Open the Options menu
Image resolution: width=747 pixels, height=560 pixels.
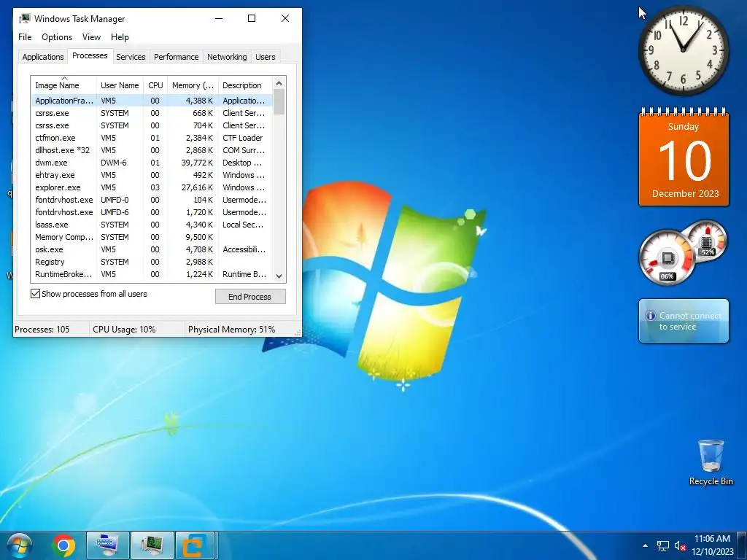click(57, 37)
